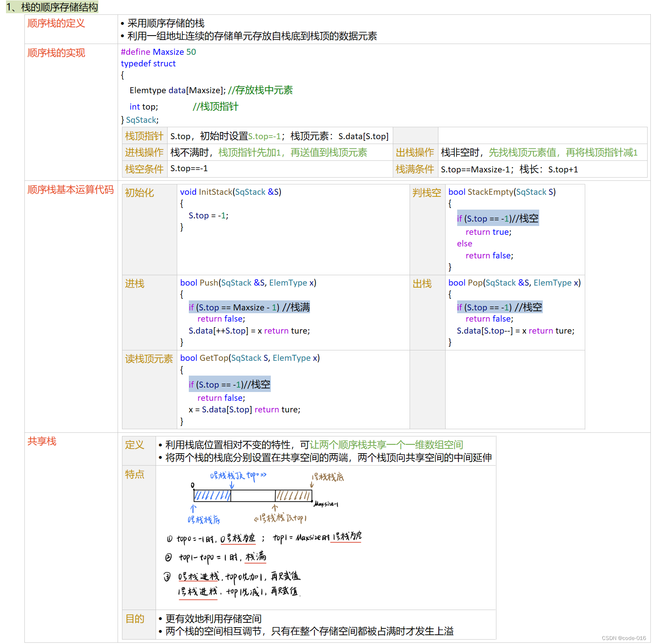Click highlighted 'if (S.top == Maxsize - 1) //栈满'
Viewport: 652px width, 644px height.
click(x=249, y=307)
